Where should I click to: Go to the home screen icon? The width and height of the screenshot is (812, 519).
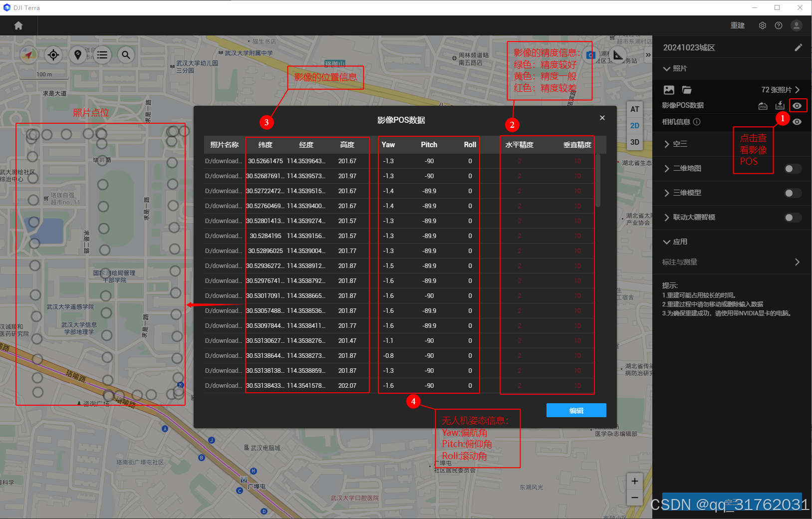click(x=18, y=25)
